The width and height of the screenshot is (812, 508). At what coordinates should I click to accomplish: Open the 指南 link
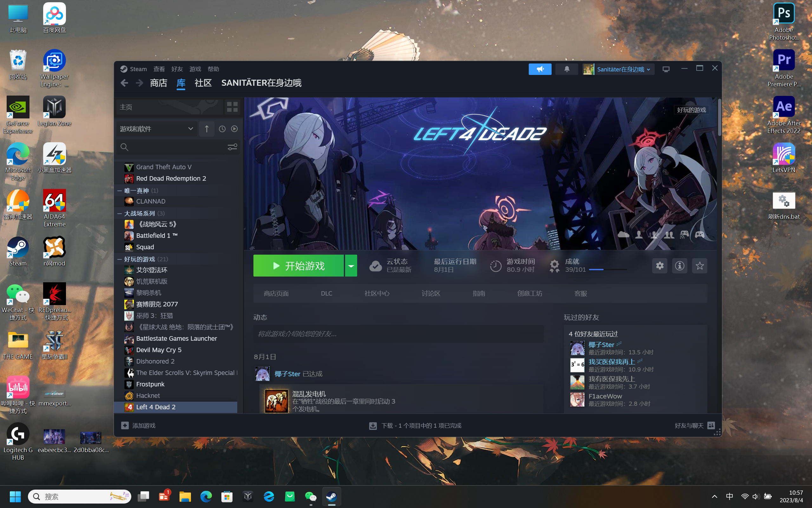click(x=479, y=294)
